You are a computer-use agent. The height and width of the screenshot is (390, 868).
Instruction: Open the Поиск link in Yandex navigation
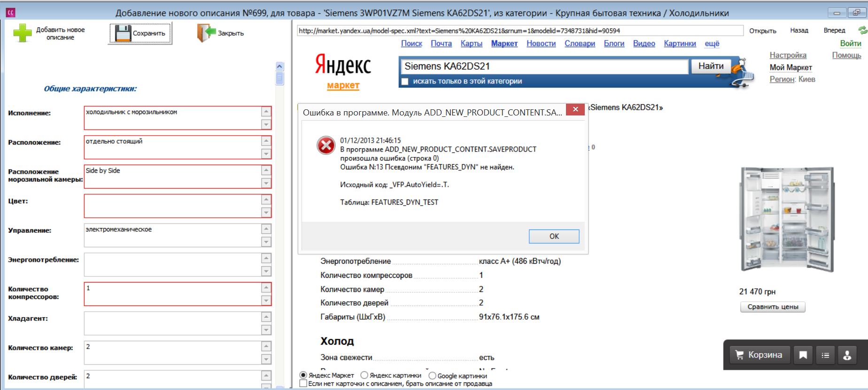tap(411, 44)
